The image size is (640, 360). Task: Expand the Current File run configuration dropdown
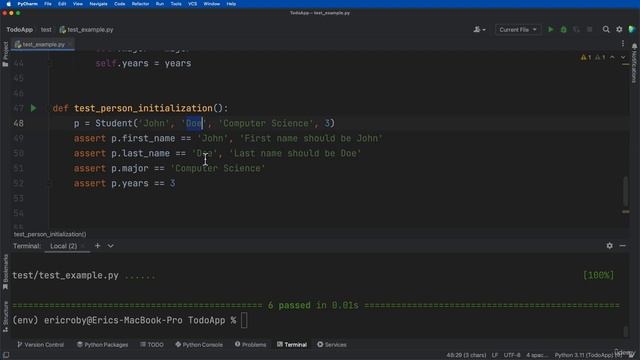point(518,29)
